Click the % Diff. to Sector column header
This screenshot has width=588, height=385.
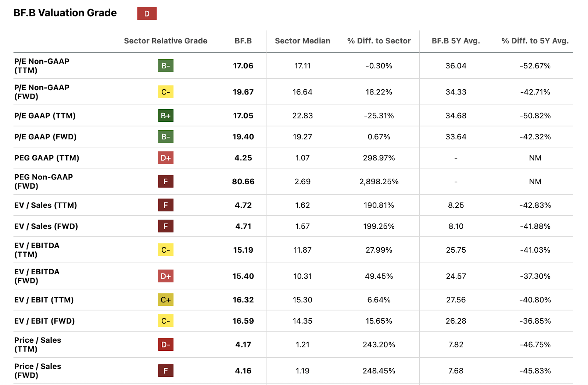(379, 41)
